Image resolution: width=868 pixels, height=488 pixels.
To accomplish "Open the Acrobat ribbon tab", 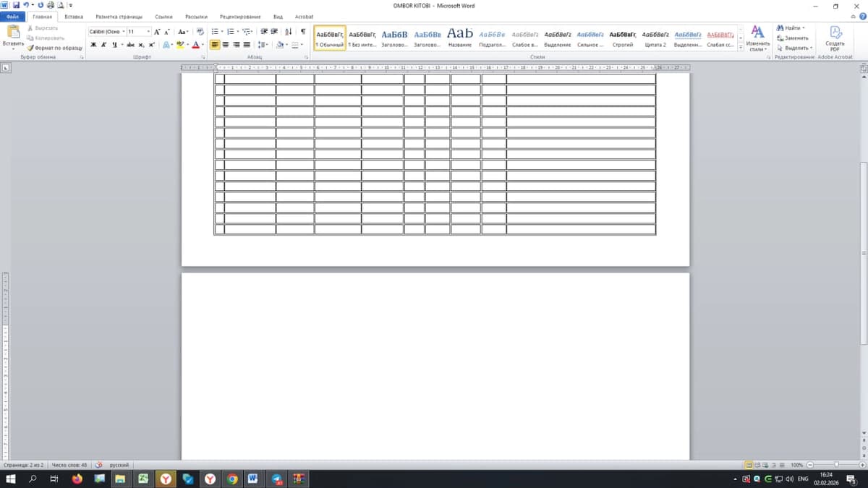I will [304, 16].
